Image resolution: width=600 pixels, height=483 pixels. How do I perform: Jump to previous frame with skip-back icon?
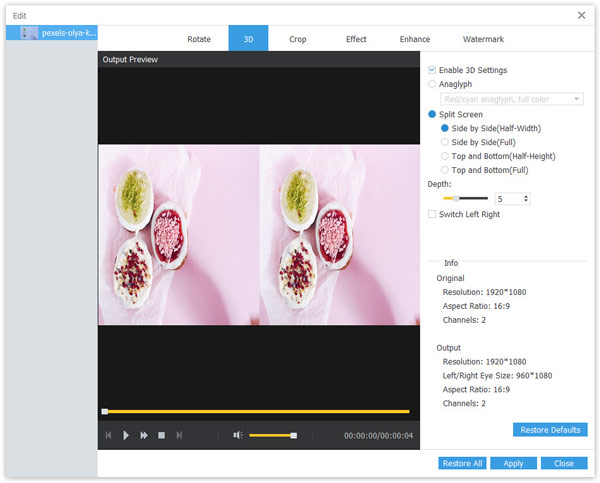coord(108,435)
